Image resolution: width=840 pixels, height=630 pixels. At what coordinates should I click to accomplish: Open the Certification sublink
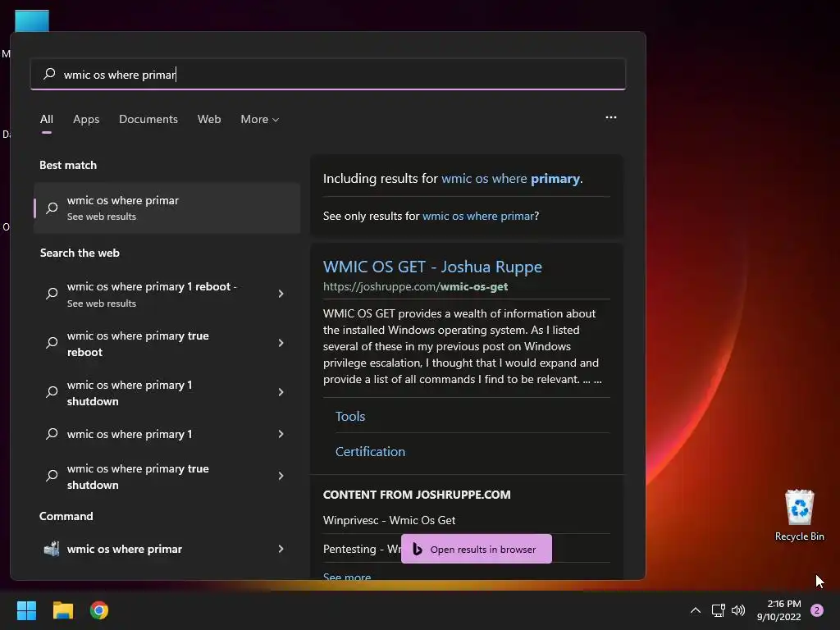click(370, 452)
